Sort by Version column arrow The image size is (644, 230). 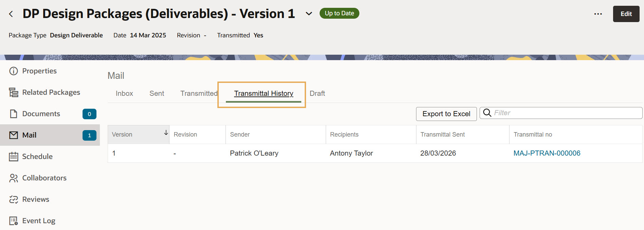pos(166,133)
